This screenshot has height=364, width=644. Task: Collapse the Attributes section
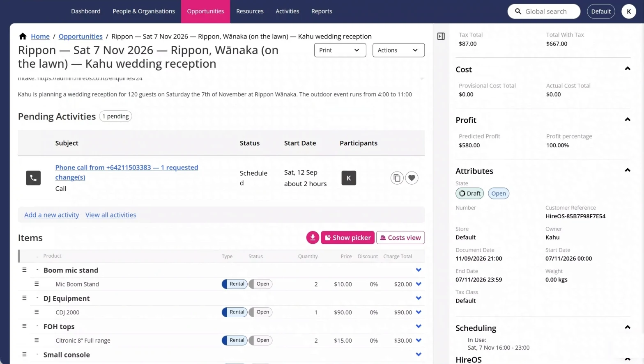[x=628, y=170]
